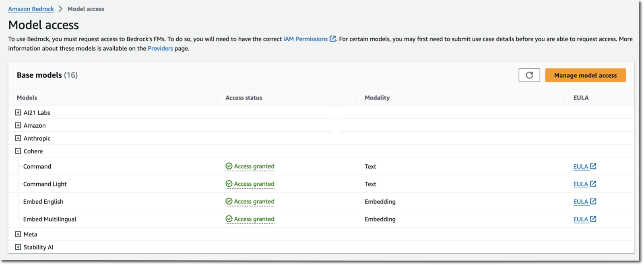
Task: Expand the Amazon provider row
Action: (18, 126)
